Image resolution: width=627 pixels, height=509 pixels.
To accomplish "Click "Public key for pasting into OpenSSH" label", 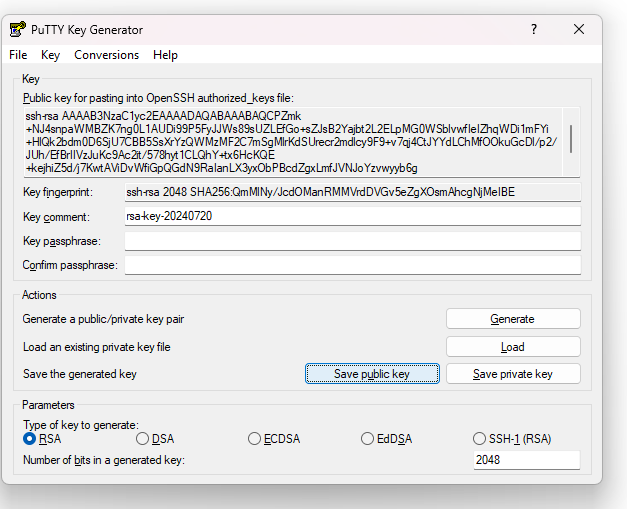I will (x=158, y=98).
